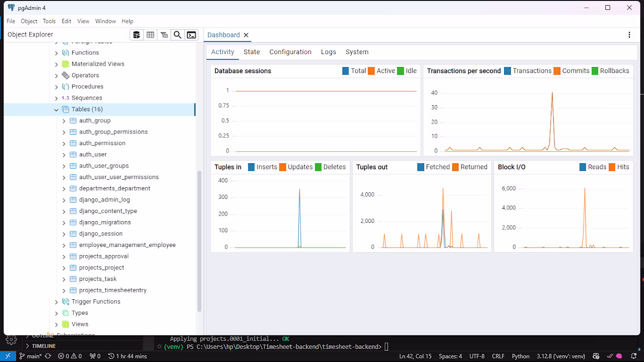
Task: Click the View Data table grid icon
Action: 150,35
